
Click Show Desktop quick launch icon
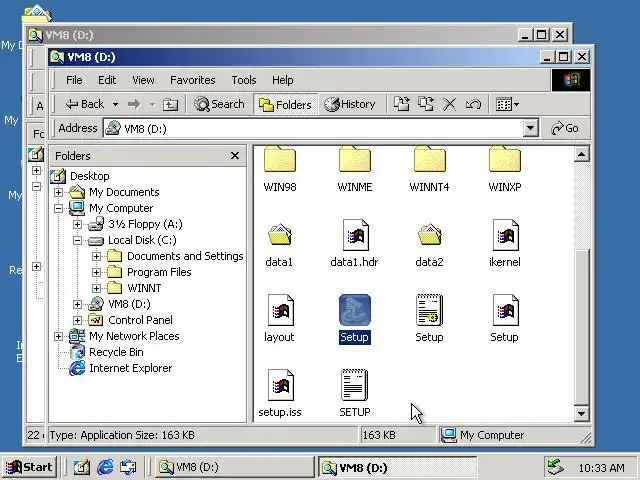point(82,467)
